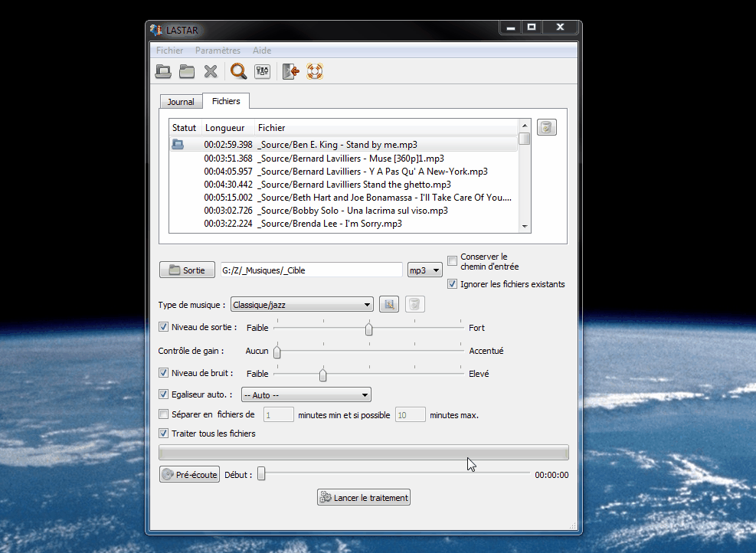Open the mixer sliders settings icon
Image resolution: width=756 pixels, height=553 pixels.
point(262,72)
